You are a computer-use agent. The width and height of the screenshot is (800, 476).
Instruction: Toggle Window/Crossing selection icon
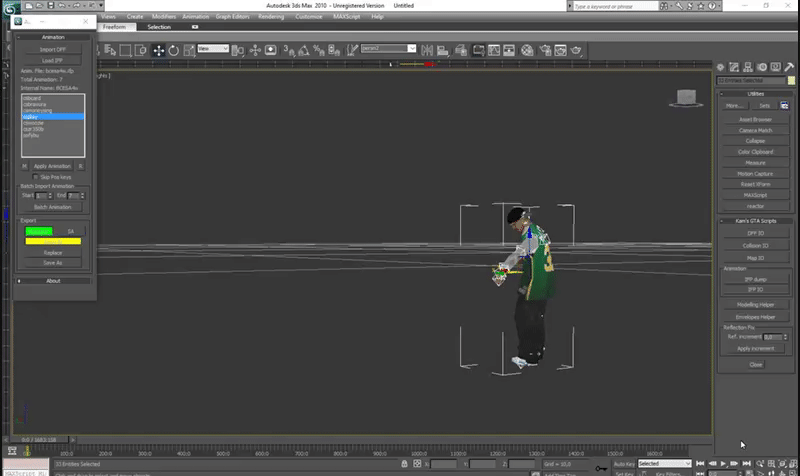[140, 50]
